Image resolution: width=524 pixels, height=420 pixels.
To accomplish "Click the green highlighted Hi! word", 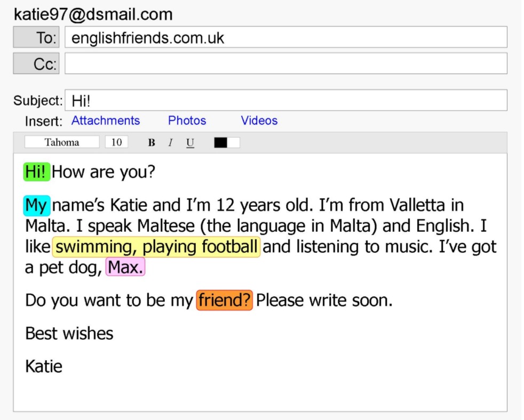I will coord(37,173).
